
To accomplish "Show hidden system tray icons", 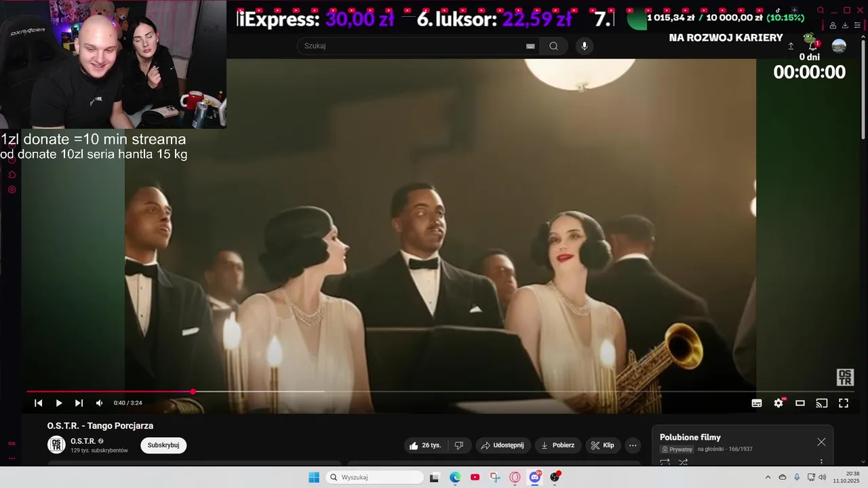I will (x=768, y=477).
